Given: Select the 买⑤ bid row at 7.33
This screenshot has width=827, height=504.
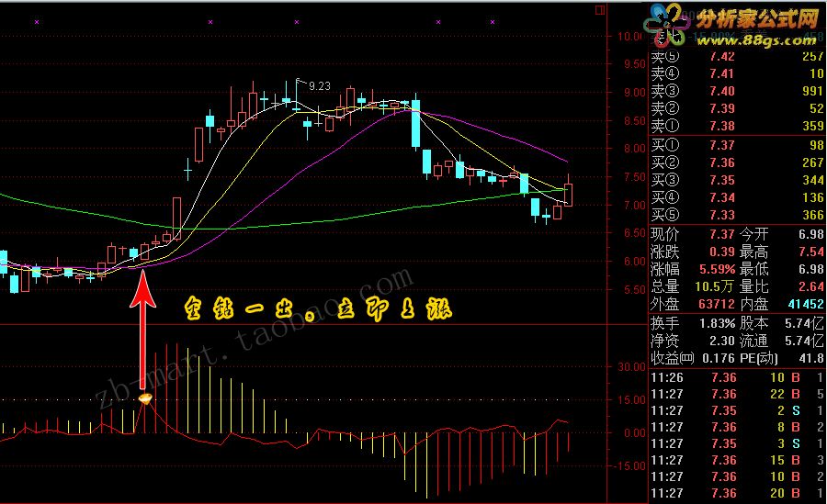Looking at the screenshot, I should click(737, 215).
